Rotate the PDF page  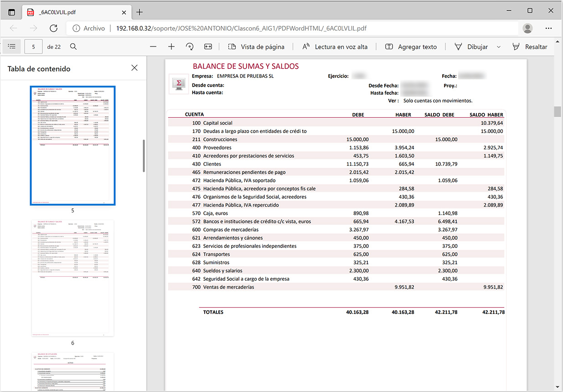click(190, 46)
